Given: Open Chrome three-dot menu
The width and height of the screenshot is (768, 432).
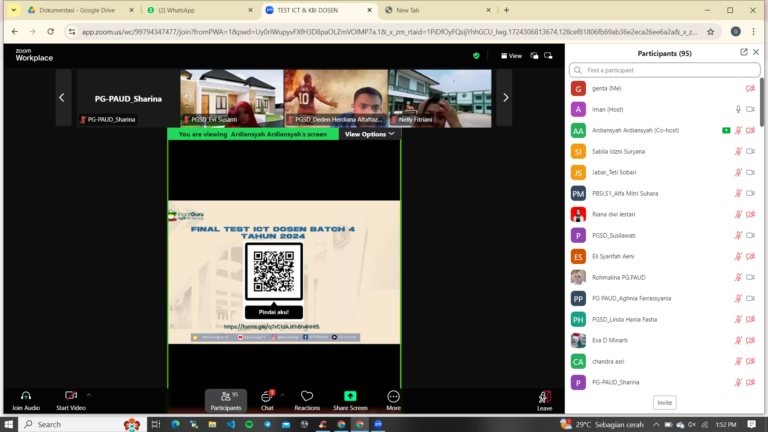Looking at the screenshot, I should [753, 32].
